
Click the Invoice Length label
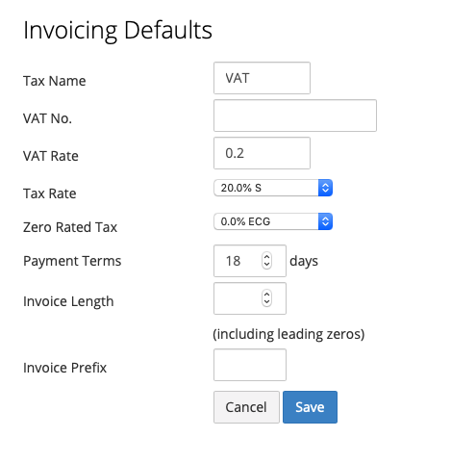[x=68, y=301]
